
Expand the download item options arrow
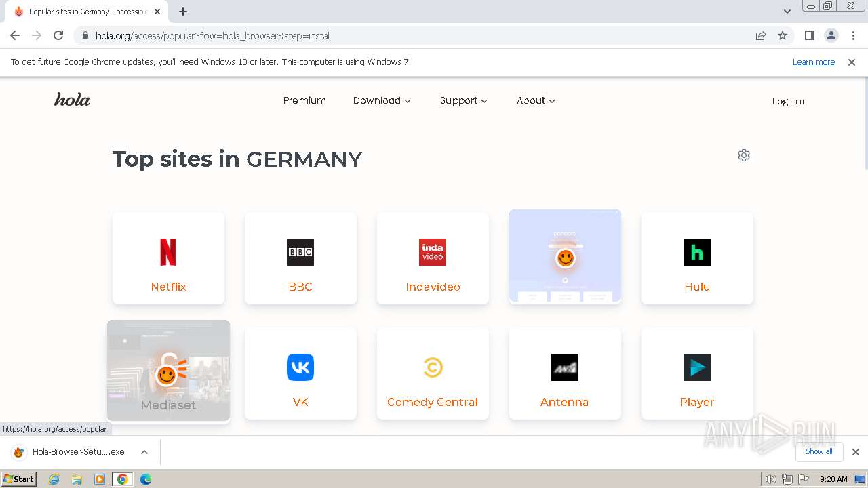click(x=144, y=452)
